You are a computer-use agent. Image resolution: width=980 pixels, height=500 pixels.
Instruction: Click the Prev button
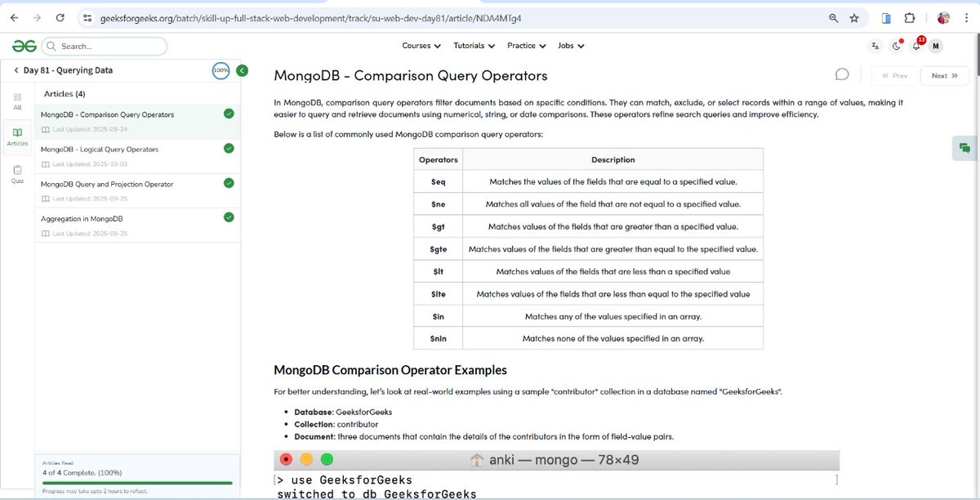tap(894, 75)
